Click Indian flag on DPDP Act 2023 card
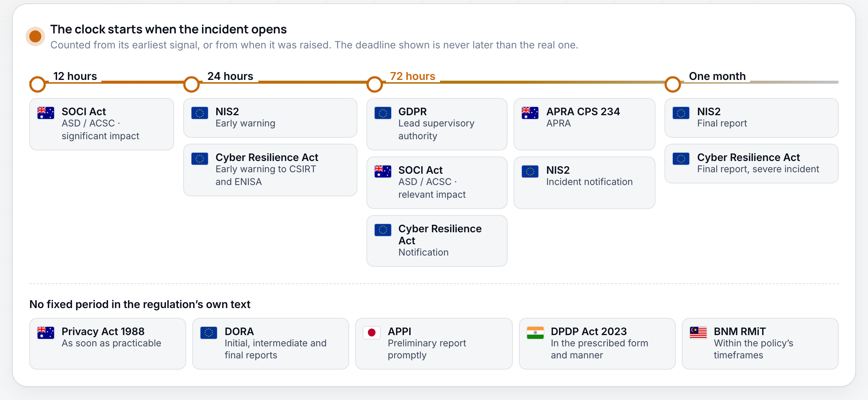Screen dimensions: 868x400 pos(535,332)
